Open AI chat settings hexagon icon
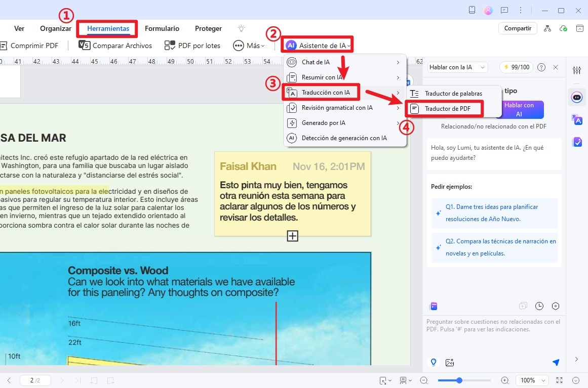Image resolution: width=588 pixels, height=388 pixels. click(x=556, y=307)
